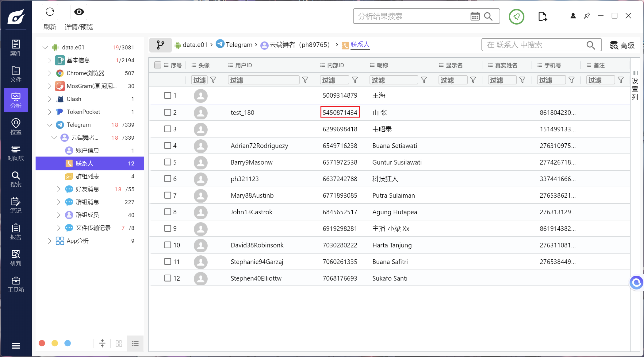
Task: Click the Refresh (刷新) icon
Action: pos(50,12)
